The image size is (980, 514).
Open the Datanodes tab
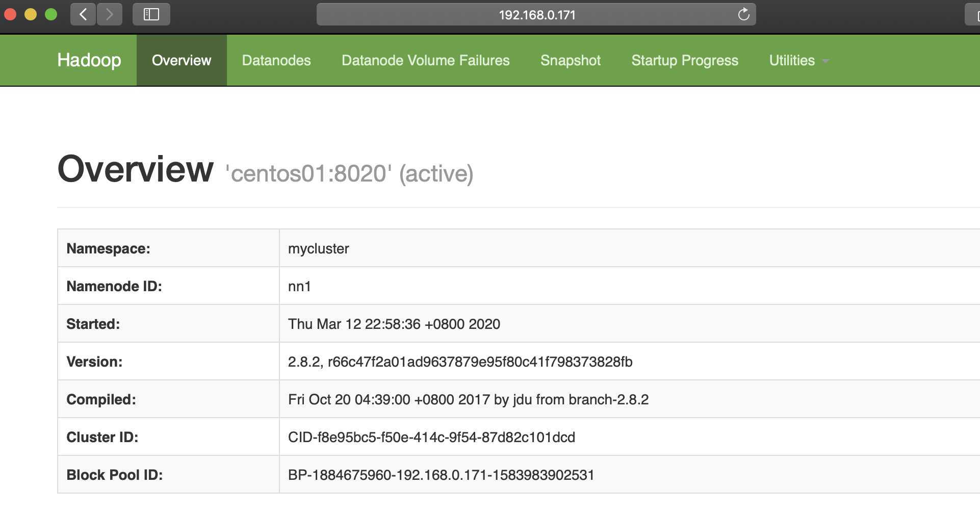point(276,60)
